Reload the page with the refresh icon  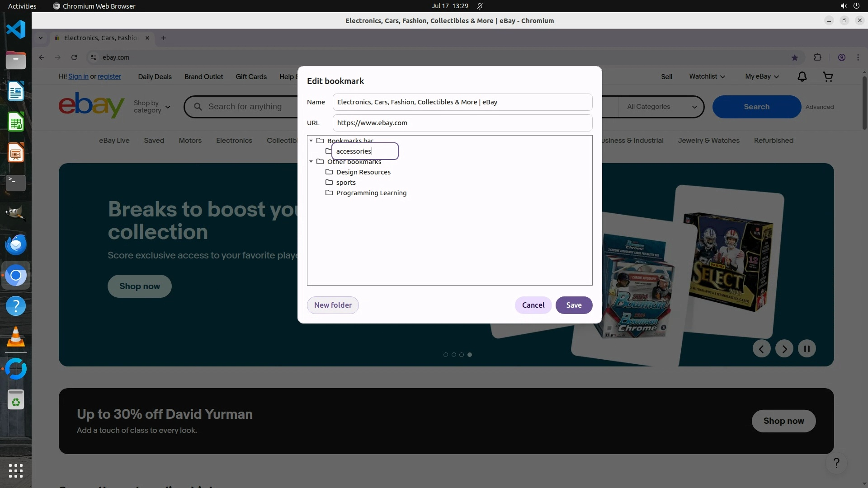(x=74, y=57)
